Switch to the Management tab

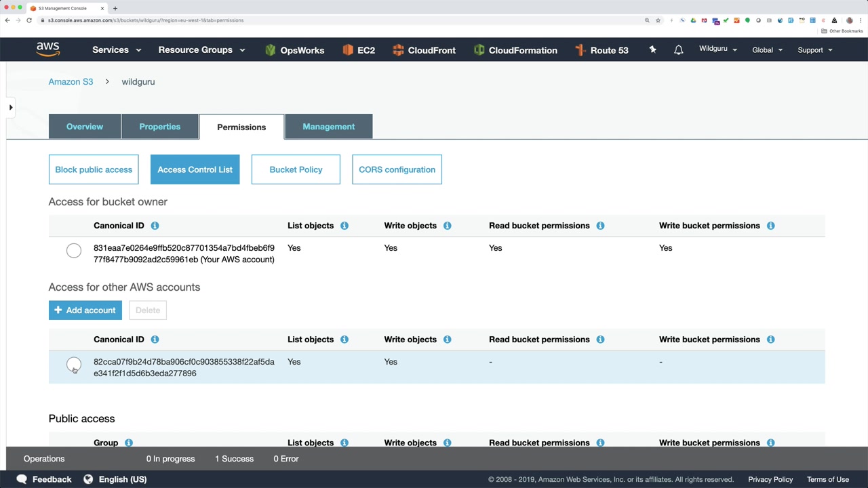pyautogui.click(x=329, y=127)
